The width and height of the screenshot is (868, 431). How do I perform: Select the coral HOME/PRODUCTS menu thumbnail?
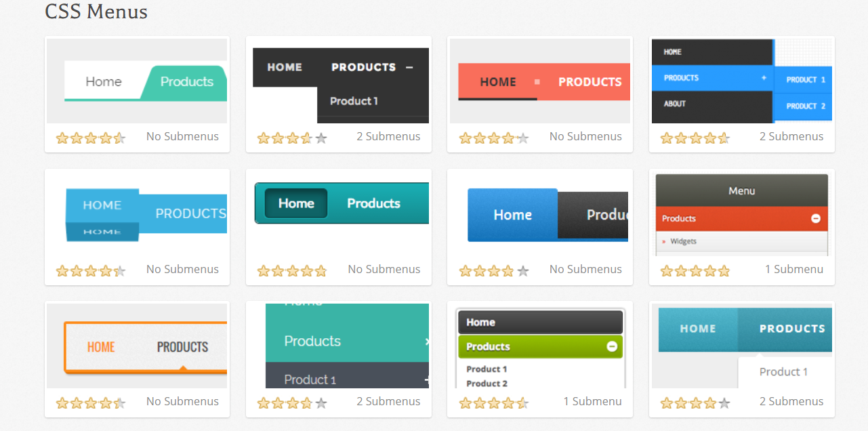(x=540, y=81)
